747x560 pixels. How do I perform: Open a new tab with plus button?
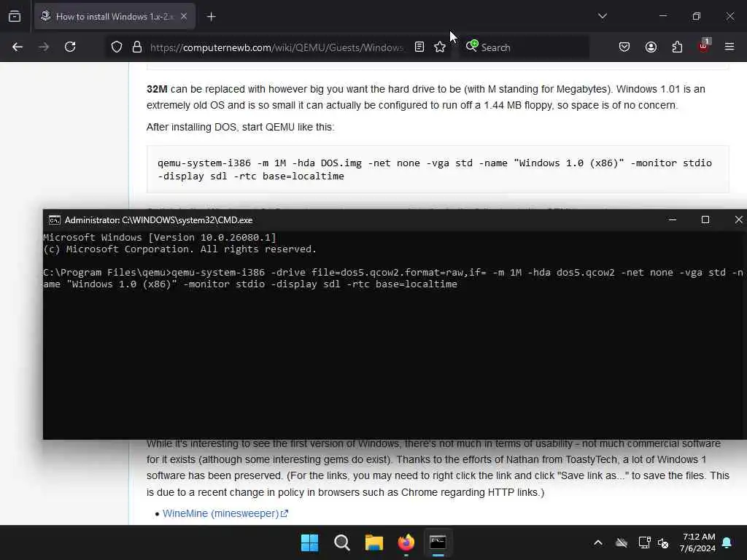click(x=211, y=17)
